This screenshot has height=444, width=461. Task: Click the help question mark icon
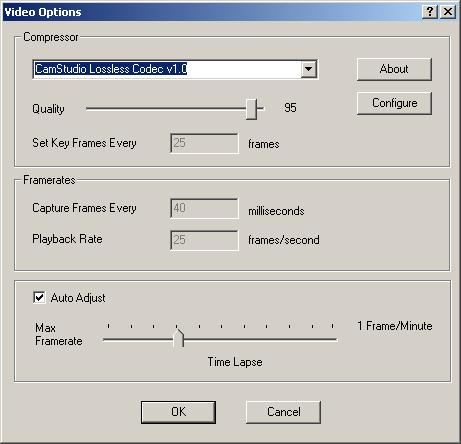coord(430,12)
